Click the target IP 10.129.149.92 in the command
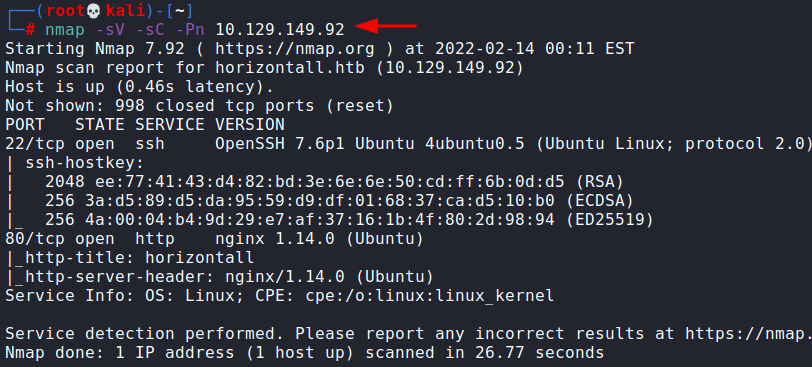 (280, 30)
